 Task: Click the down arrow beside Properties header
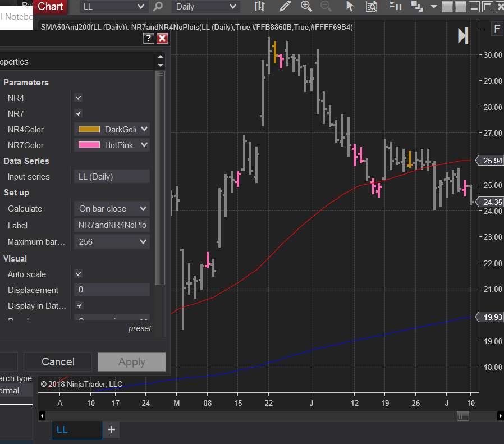pos(161,65)
